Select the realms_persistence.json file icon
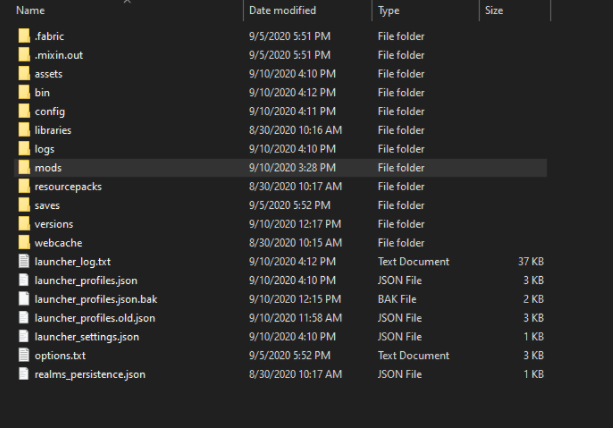This screenshot has width=613, height=428. pyautogui.click(x=24, y=374)
